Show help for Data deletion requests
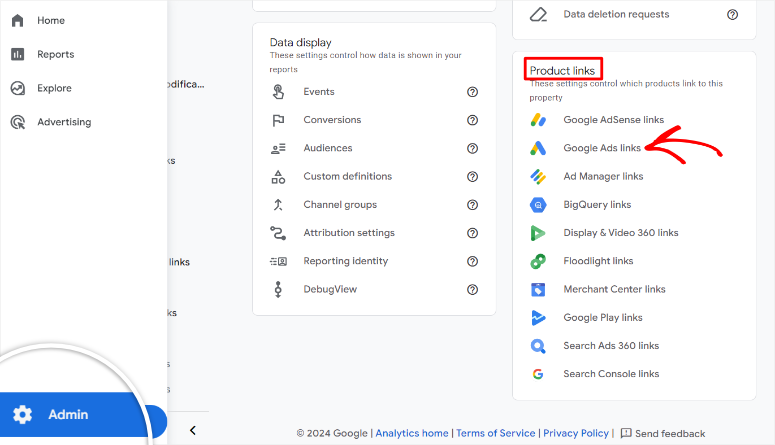Viewport: 775px width, 445px height. click(732, 15)
